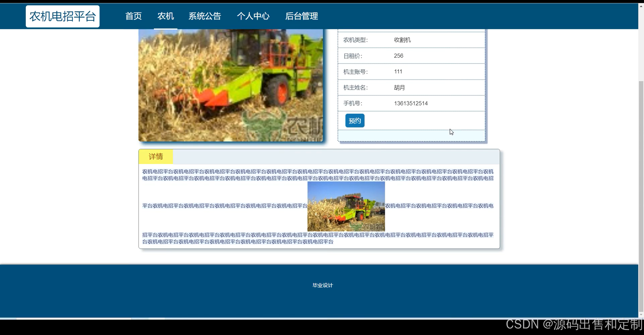
Task: Open 后台管理 in the top navigation
Action: tap(301, 16)
